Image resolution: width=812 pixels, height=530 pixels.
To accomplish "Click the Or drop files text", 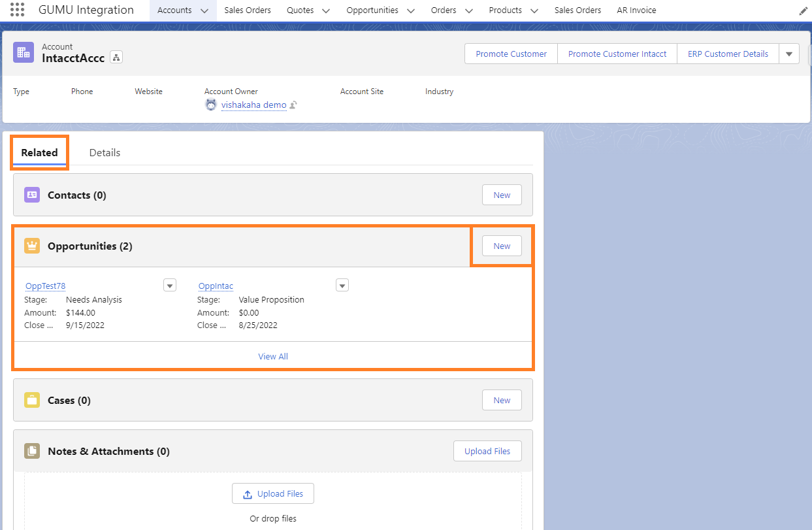I will [x=273, y=518].
